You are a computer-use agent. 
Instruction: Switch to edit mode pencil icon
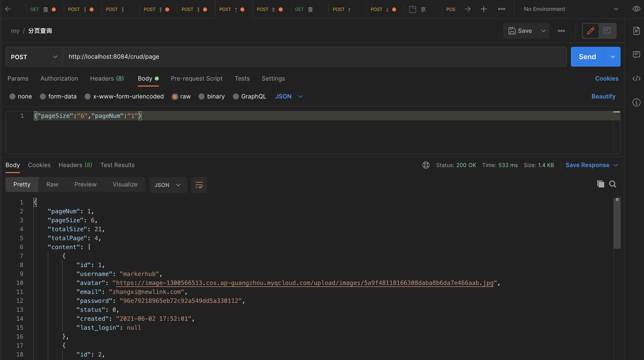590,31
